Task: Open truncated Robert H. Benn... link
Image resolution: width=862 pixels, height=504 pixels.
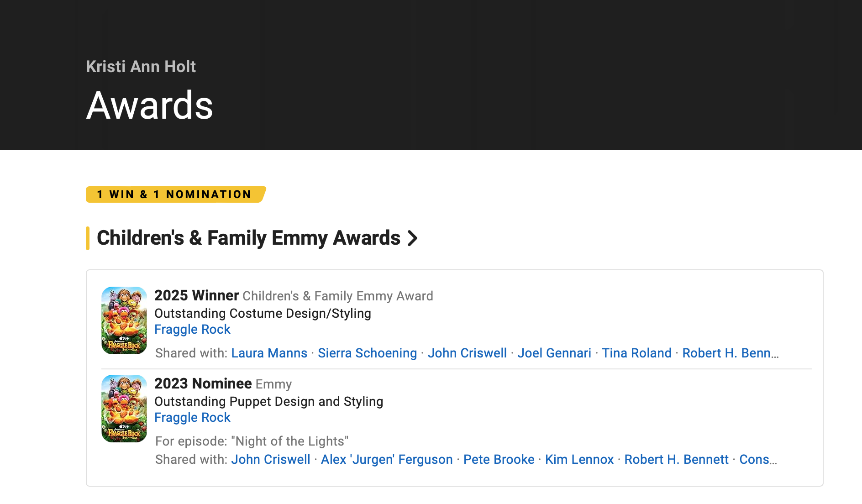Action: click(731, 353)
